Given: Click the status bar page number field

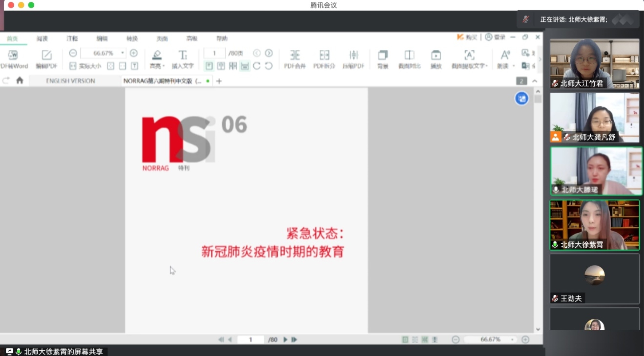Looking at the screenshot, I should (x=251, y=340).
